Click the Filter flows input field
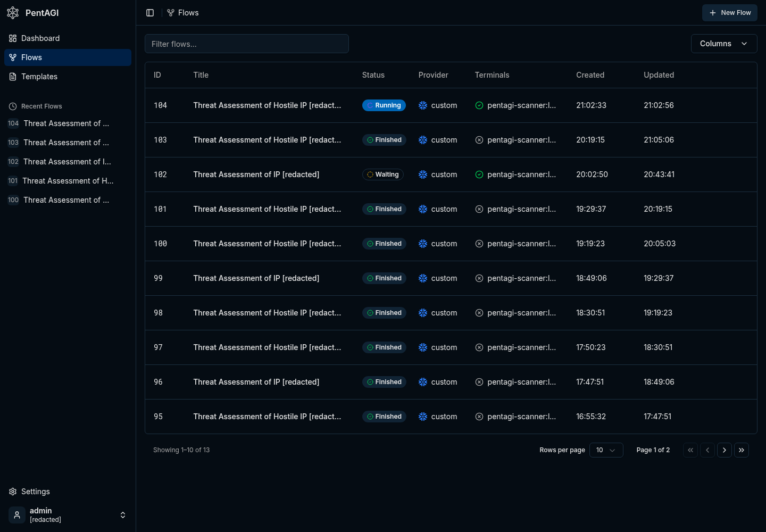 point(247,44)
